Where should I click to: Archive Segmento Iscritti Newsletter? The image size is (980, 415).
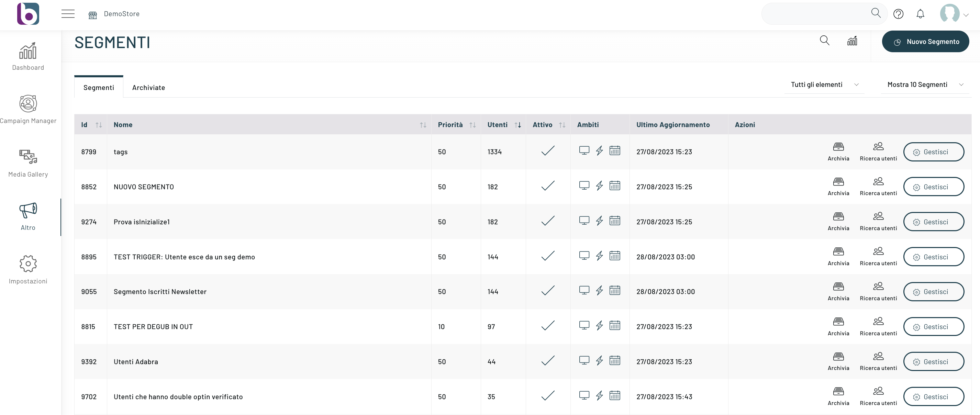click(x=838, y=292)
